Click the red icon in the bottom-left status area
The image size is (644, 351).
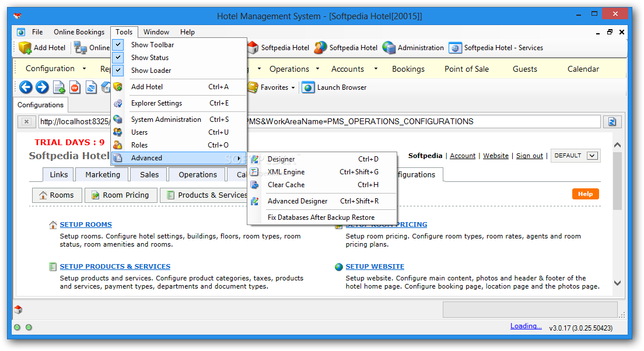[18, 309]
